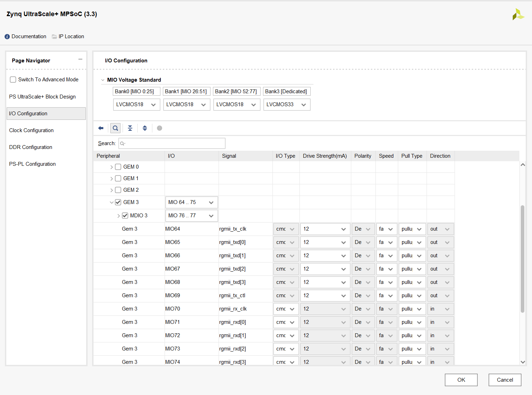Screen dimensions: 532x395
Task: Enable Switch To Advanced Mode checkbox
Action: click(13, 80)
